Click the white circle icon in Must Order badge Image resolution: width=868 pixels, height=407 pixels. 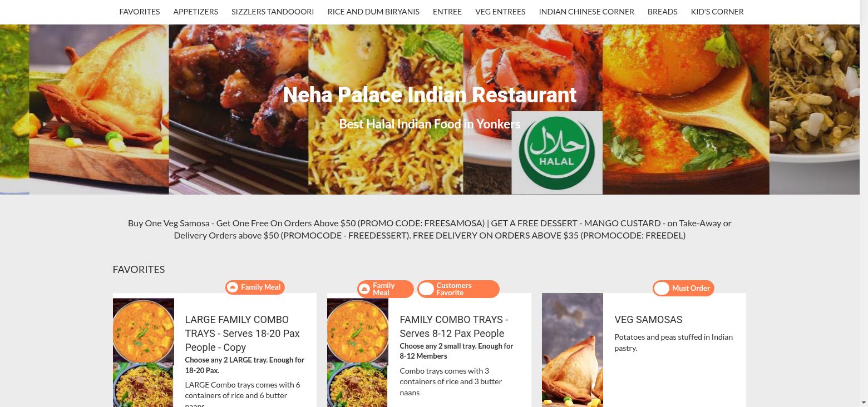click(662, 288)
